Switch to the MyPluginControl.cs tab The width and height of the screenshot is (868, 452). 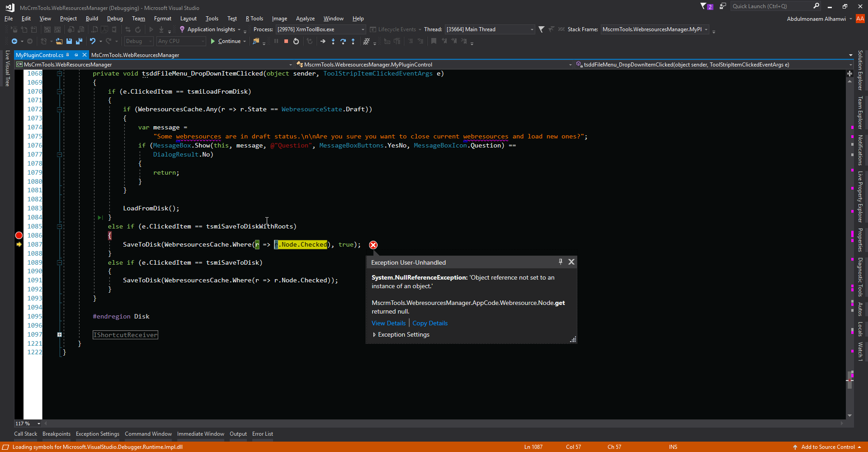point(39,55)
